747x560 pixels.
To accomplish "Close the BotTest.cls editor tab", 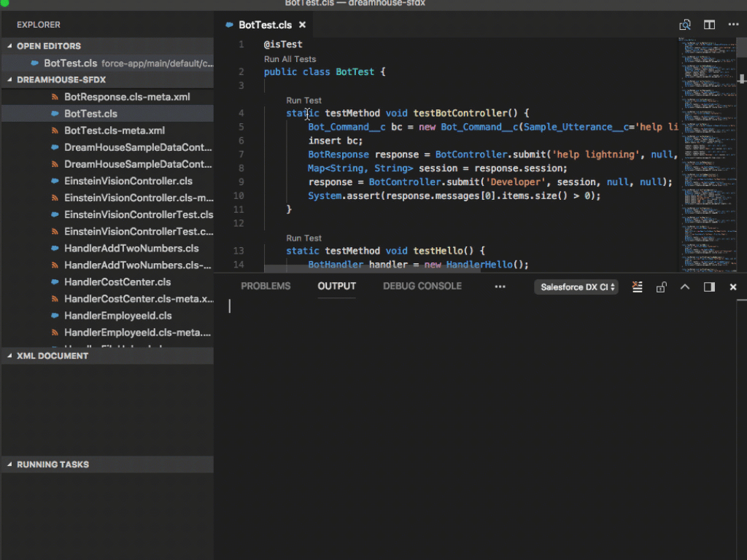I will (302, 25).
